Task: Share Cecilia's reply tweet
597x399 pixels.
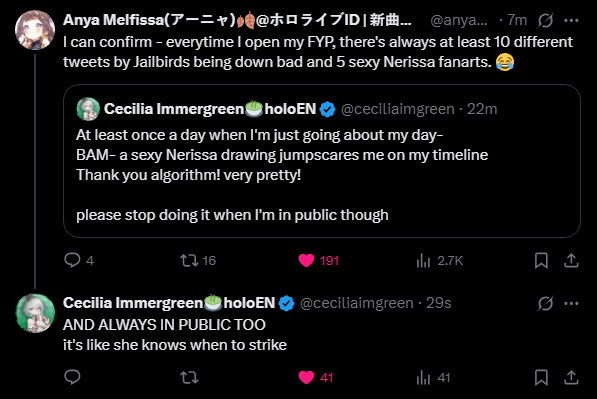Action: [x=571, y=378]
